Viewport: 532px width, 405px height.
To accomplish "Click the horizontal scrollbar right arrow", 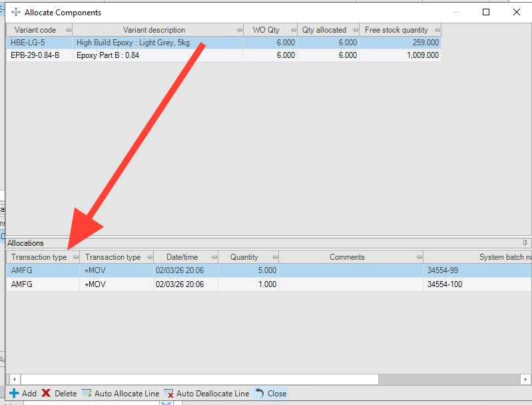I will [525, 379].
